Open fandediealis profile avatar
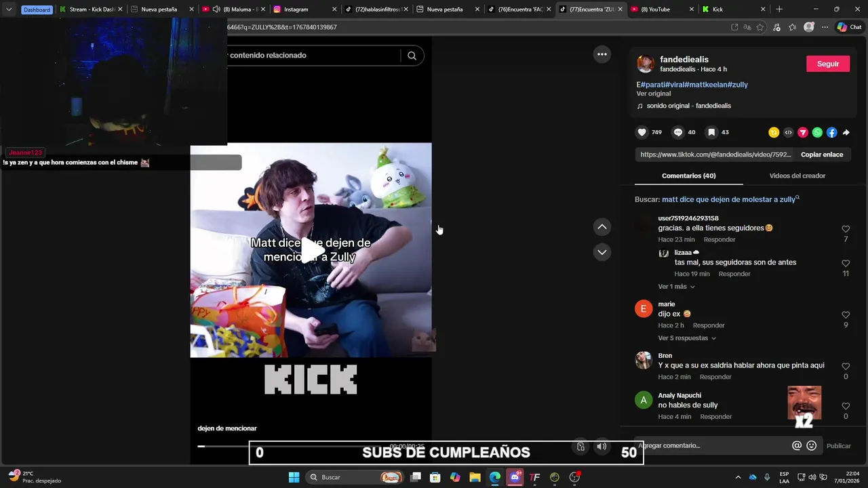Viewport: 868px width, 488px height. click(646, 64)
